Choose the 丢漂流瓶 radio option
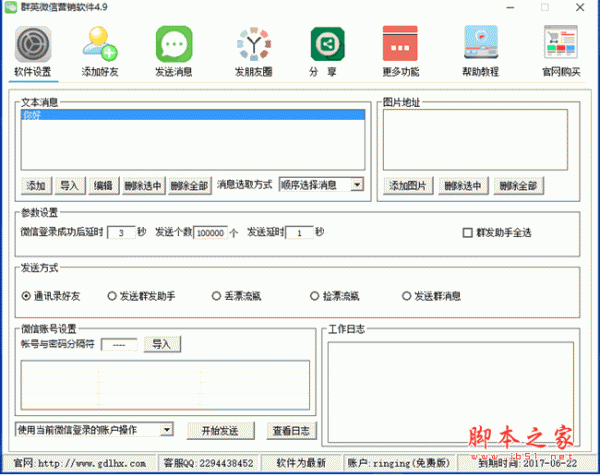The image size is (600, 476). (216, 296)
